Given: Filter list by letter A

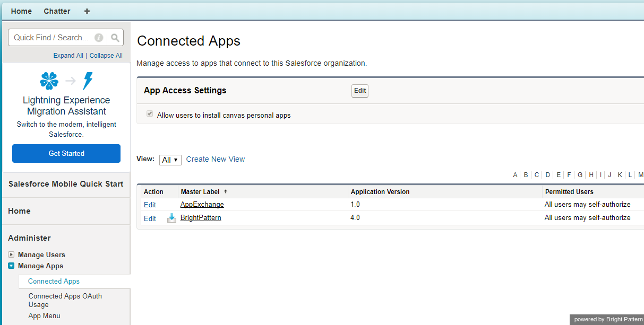Looking at the screenshot, I should tap(515, 175).
